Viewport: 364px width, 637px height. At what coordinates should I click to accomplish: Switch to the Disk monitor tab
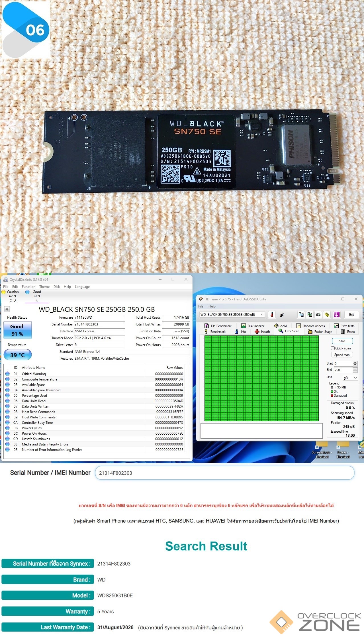[253, 326]
